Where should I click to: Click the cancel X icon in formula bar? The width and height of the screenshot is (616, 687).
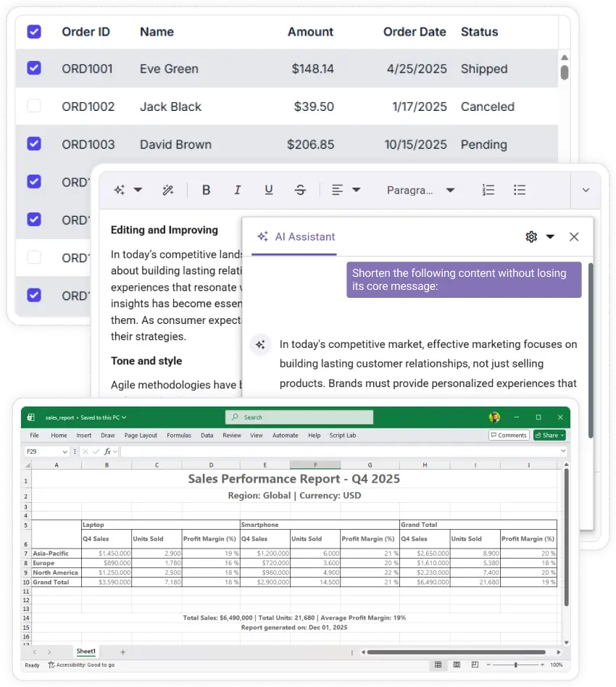coord(86,451)
